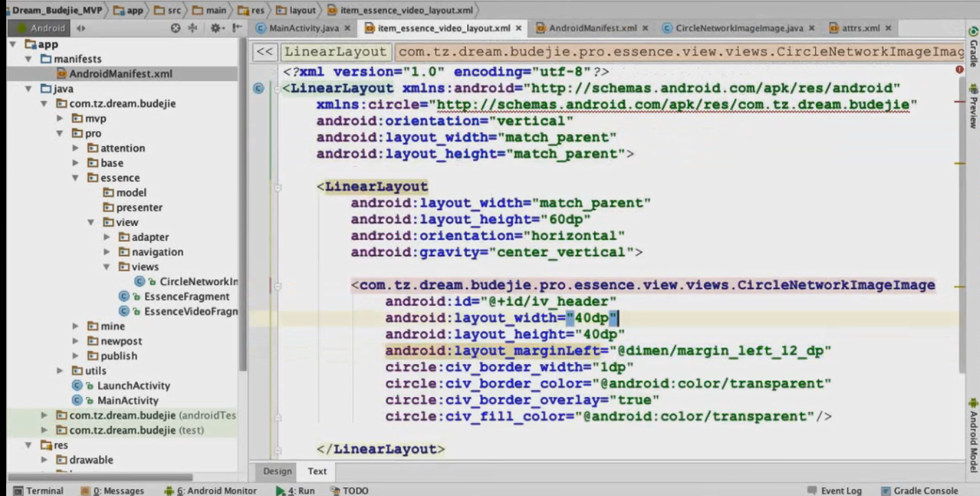Close the AndroidManifest.xml tab
Viewport: 980px width, 496px height.
click(645, 28)
